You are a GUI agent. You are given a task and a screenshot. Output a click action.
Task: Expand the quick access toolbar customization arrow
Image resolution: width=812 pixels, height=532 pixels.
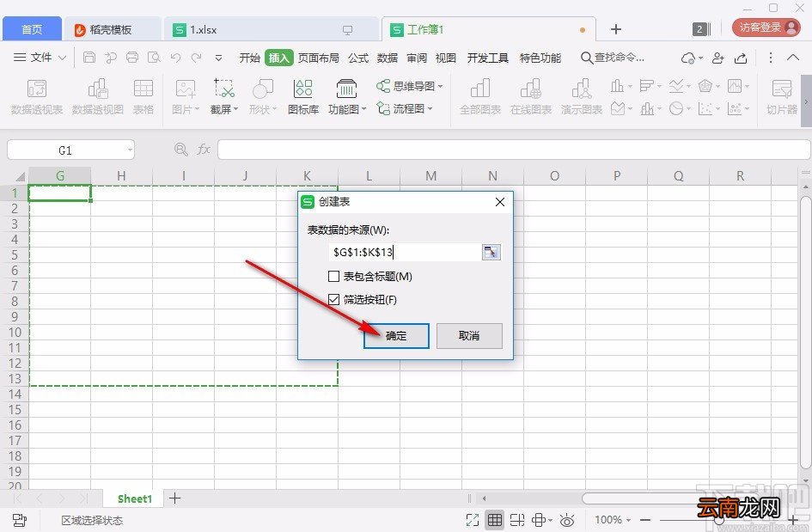coord(218,58)
